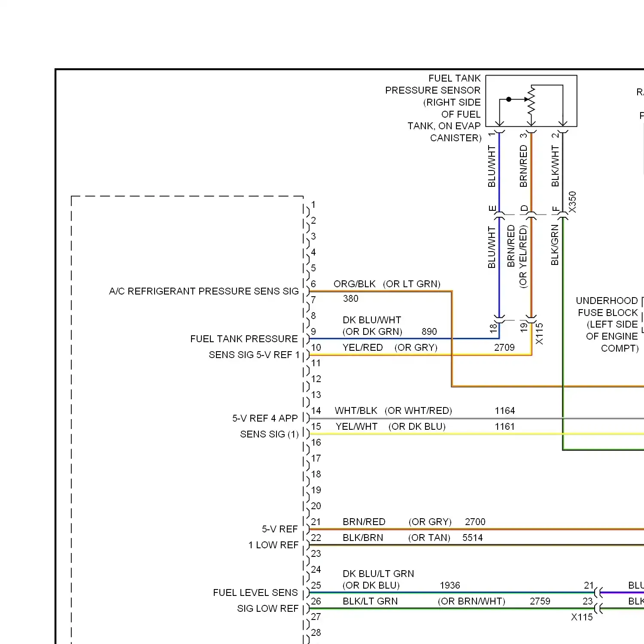Click the (OR LT GRN) alternate color text
This screenshot has width=644, height=644.
coord(412,284)
